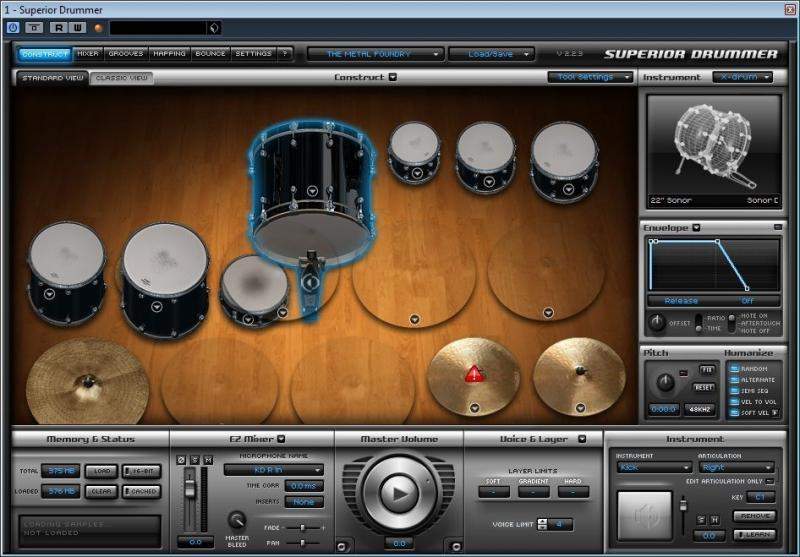Switch to the Grooves tab
The image size is (800, 557).
point(126,54)
